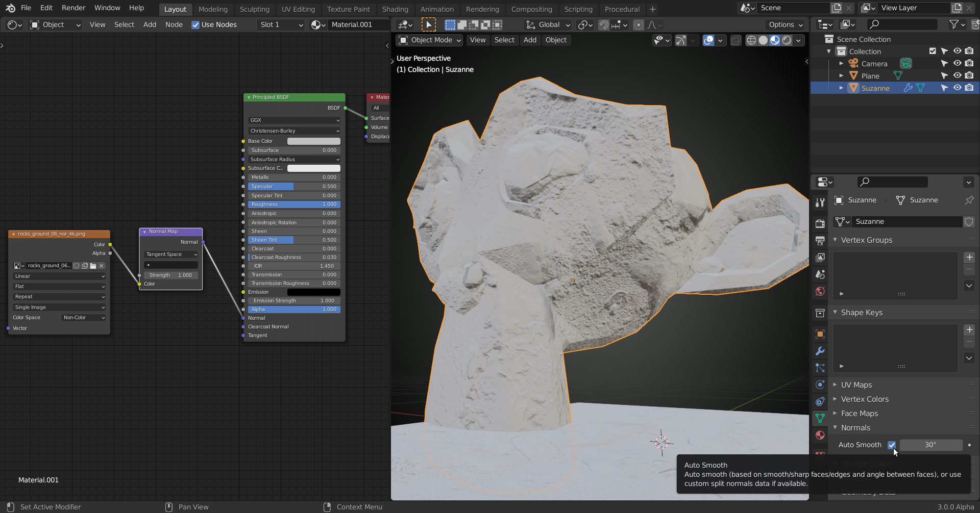Open the Render menu
Image resolution: width=980 pixels, height=513 pixels.
point(73,8)
